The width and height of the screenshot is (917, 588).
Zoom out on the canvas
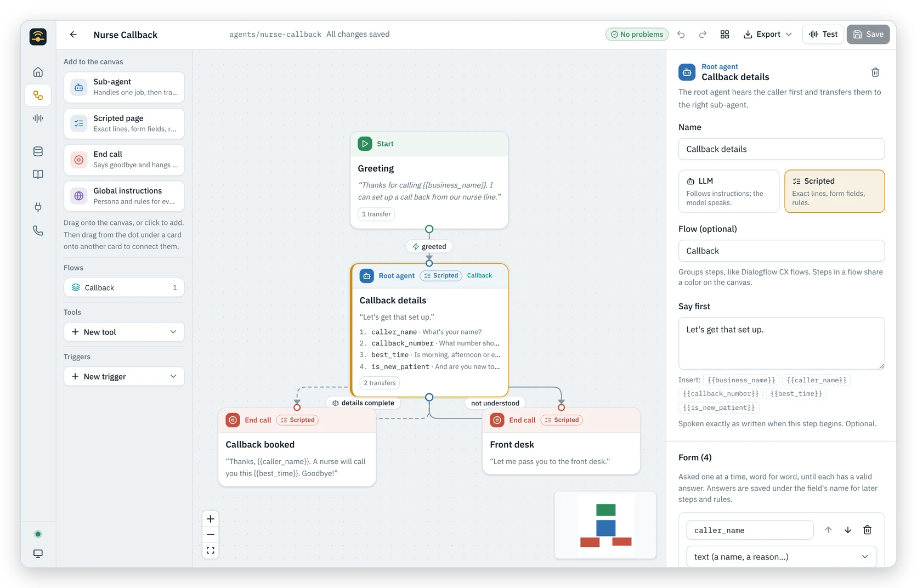tap(211, 535)
